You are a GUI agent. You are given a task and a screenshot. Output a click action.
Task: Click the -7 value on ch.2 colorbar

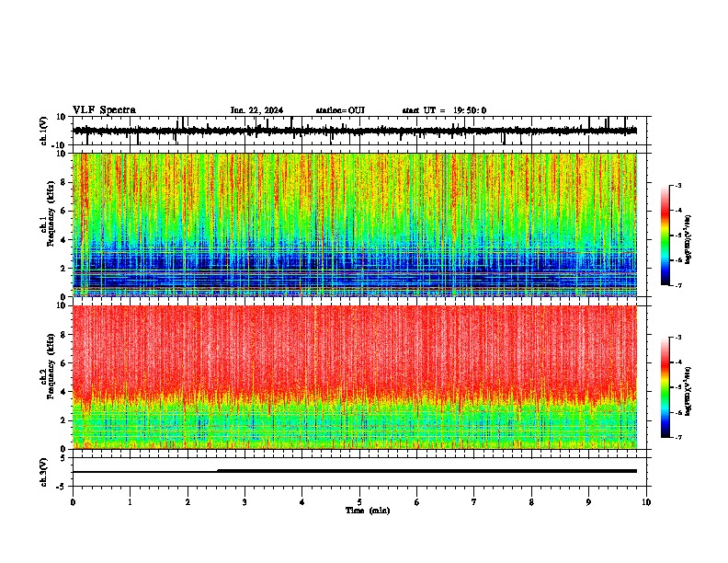pyautogui.click(x=677, y=438)
